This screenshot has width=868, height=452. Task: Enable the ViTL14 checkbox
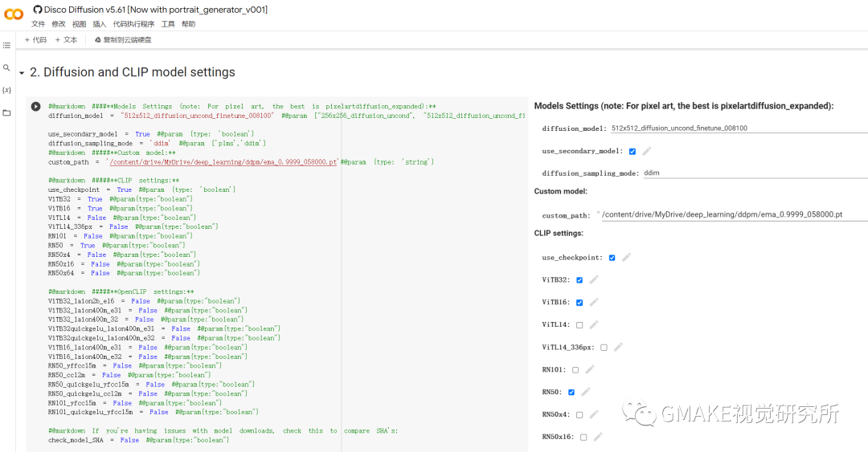coord(579,325)
